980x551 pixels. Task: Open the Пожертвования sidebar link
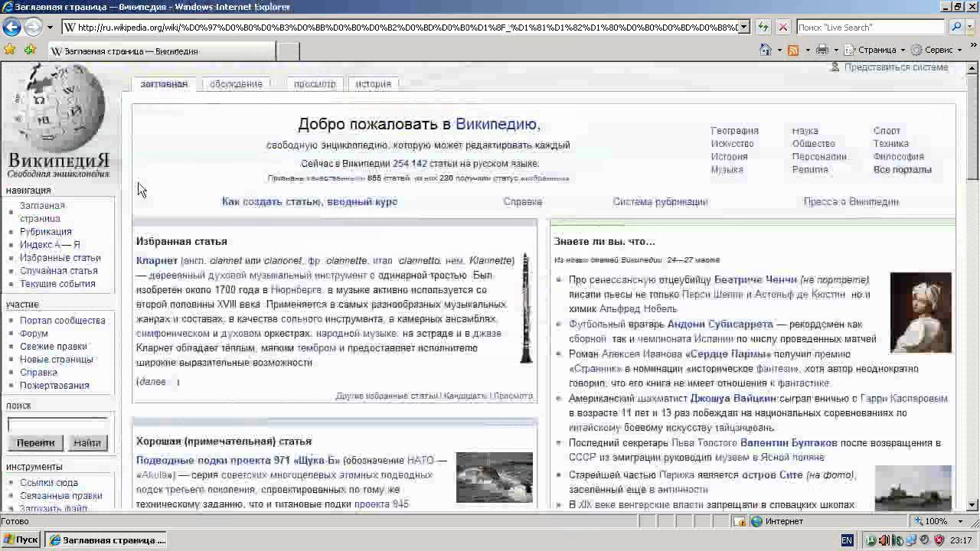click(54, 386)
